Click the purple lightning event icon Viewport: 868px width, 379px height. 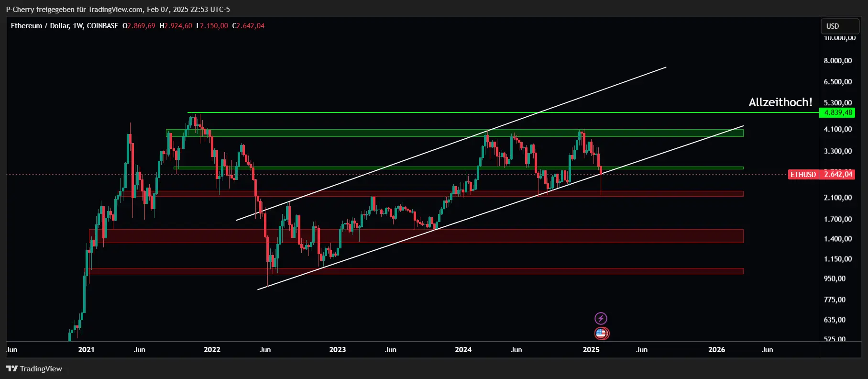coord(601,318)
